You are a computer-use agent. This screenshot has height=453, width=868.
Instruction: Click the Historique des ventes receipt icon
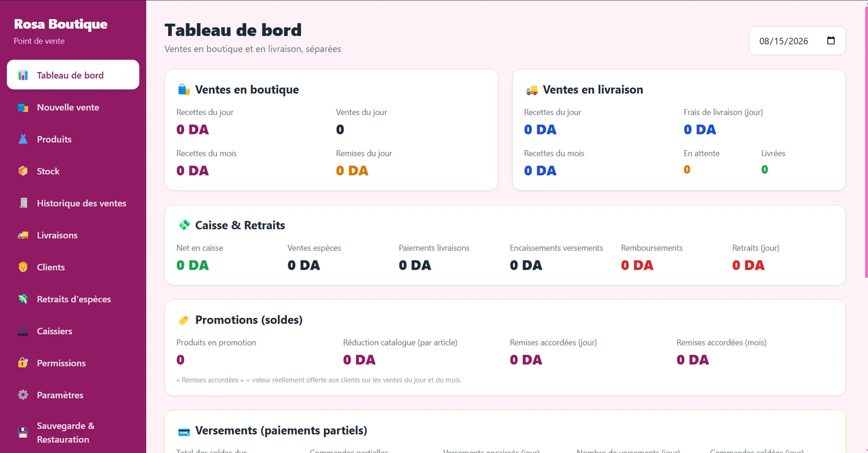[23, 203]
